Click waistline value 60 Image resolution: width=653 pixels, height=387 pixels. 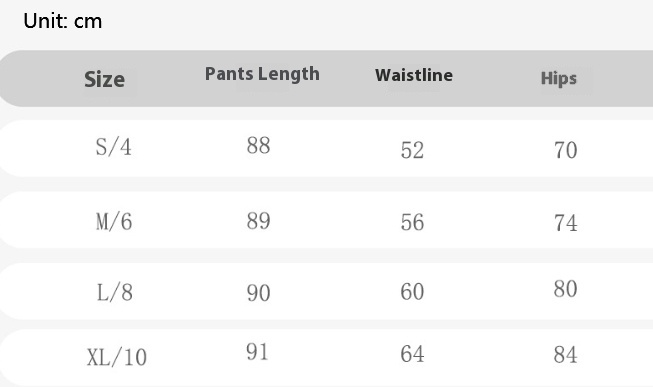[412, 291]
